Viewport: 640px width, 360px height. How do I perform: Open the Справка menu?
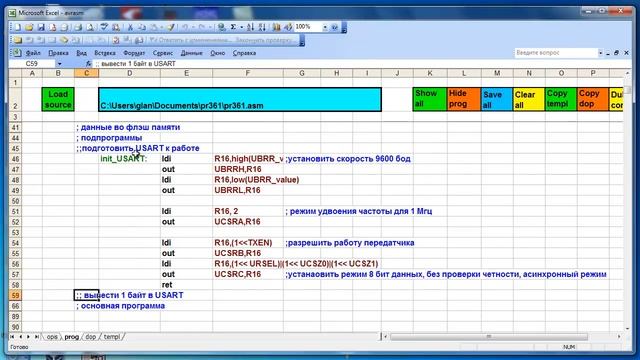pos(244,53)
